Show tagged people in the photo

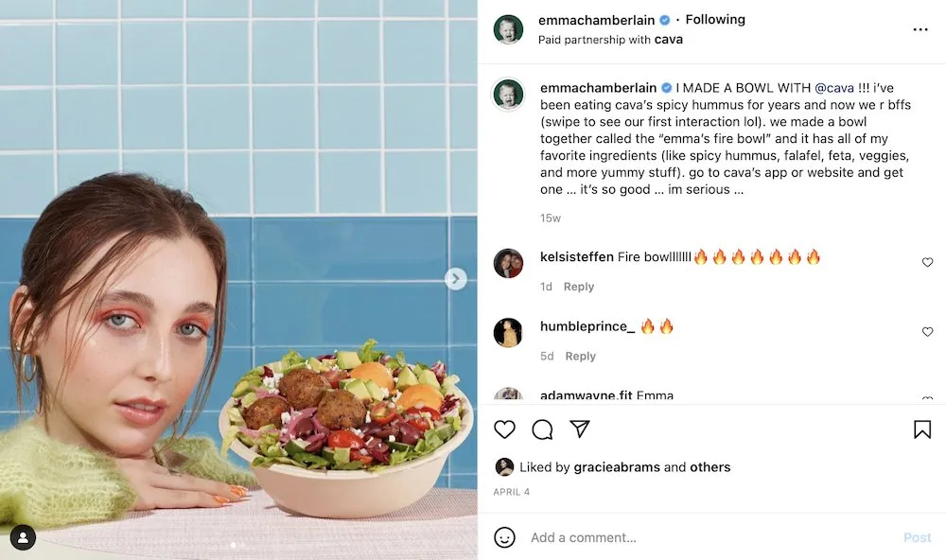pos(23,537)
